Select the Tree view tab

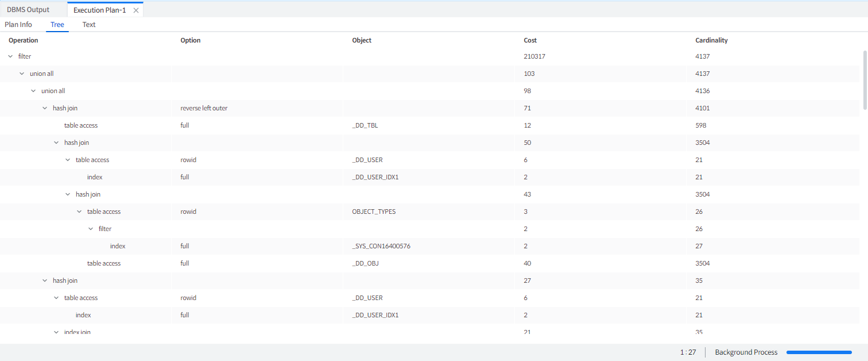pyautogui.click(x=57, y=25)
